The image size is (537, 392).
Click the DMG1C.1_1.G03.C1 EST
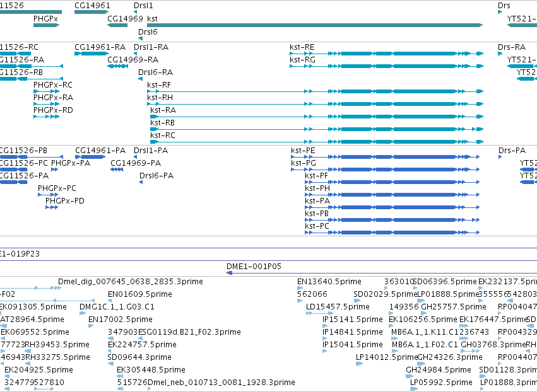[82, 313]
